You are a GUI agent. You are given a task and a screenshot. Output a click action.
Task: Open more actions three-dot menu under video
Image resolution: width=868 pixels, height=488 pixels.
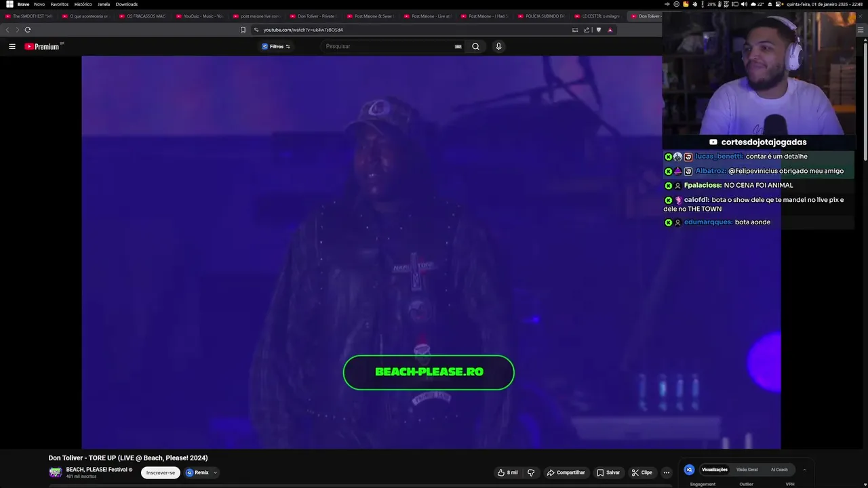pos(667,472)
